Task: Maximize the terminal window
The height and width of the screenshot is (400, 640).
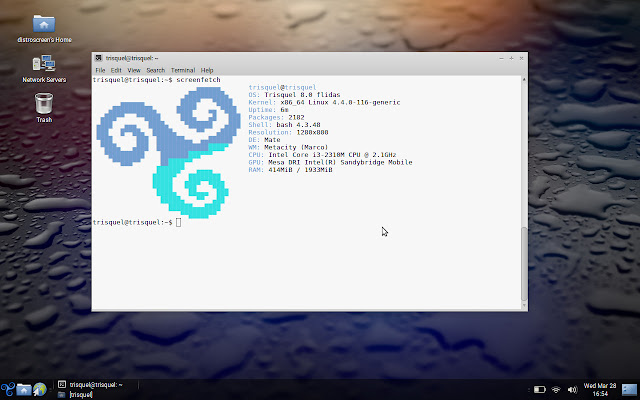Action: 511,58
